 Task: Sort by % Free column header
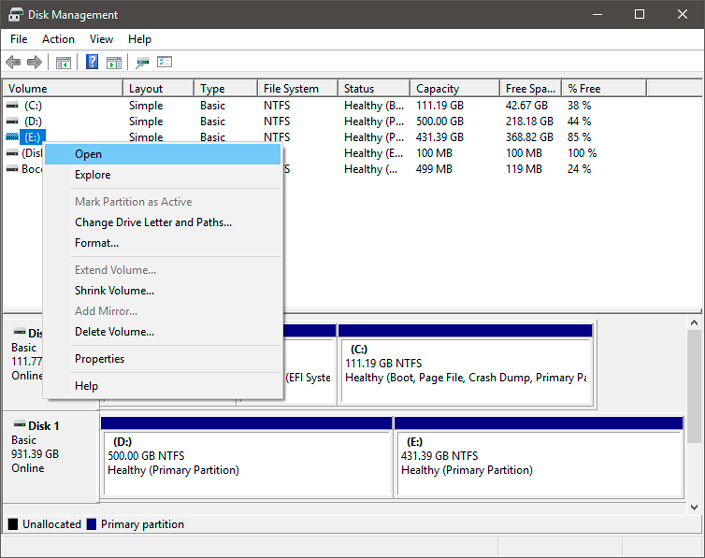(x=604, y=89)
